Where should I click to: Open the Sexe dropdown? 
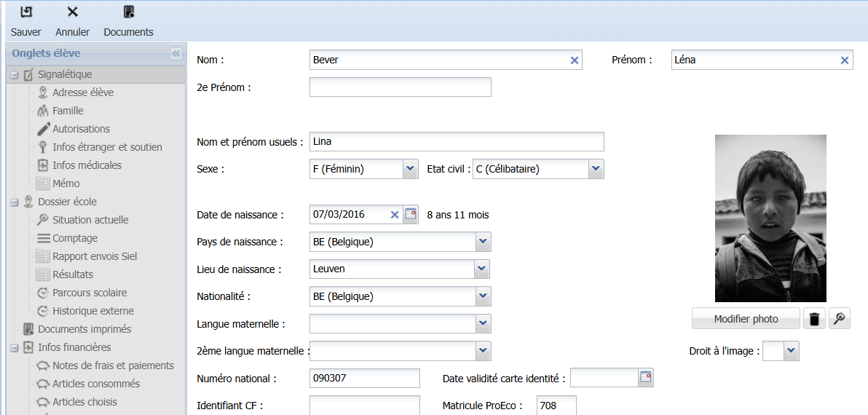point(410,169)
